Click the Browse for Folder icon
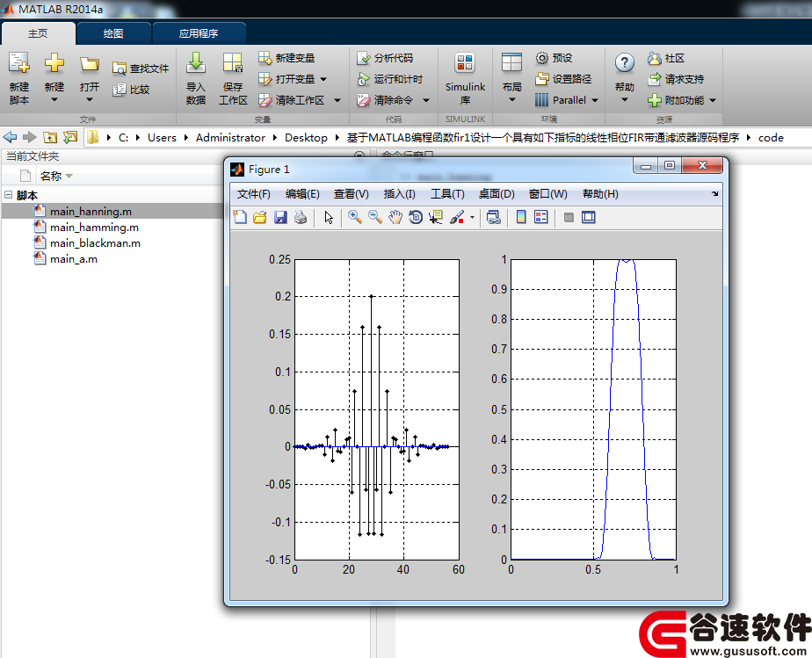 point(70,138)
